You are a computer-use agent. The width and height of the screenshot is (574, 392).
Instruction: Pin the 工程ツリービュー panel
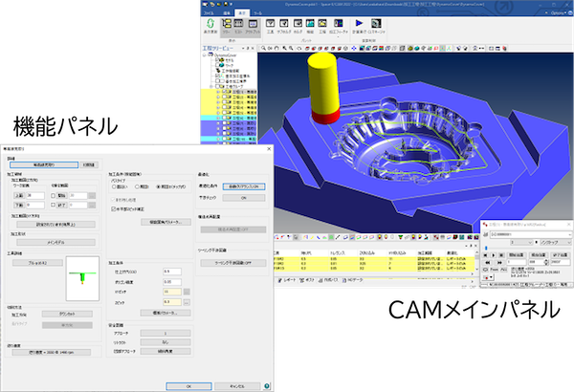[x=248, y=49]
